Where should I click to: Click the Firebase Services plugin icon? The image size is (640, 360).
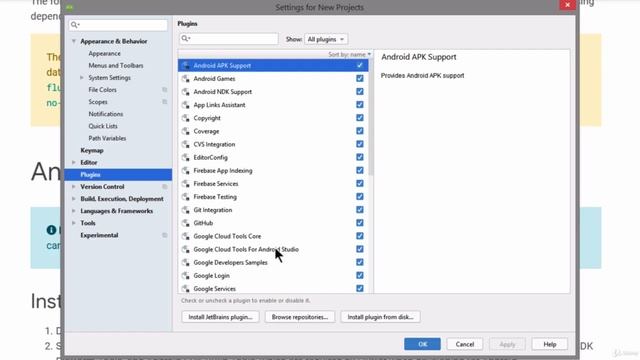186,184
